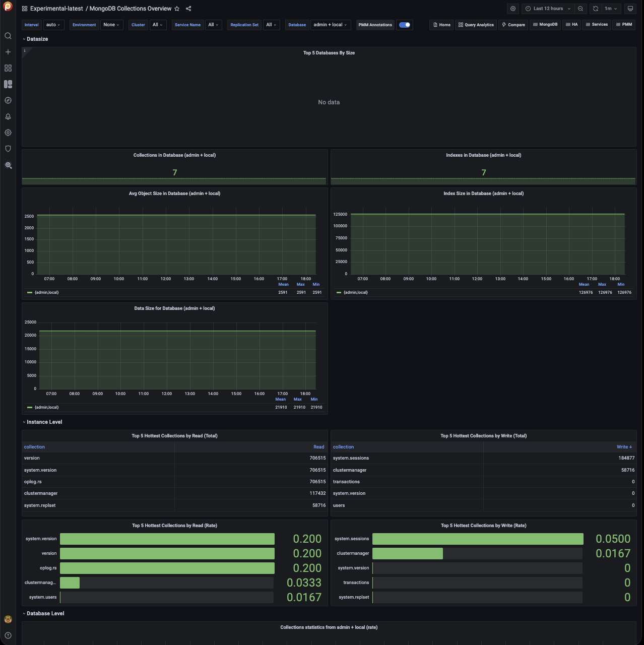Click the Percona PMM logo
This screenshot has width=644, height=645.
click(x=8, y=7)
